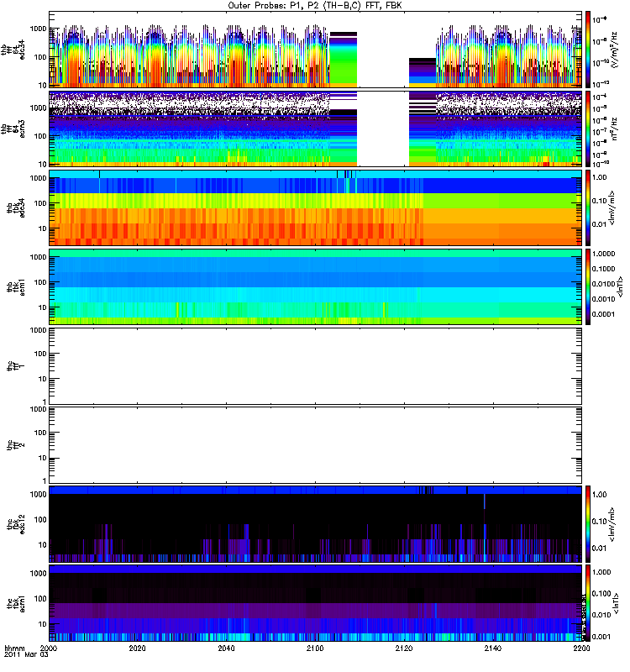
Task: Click the thc fbk scm1 bottom panel
Action: point(316,603)
